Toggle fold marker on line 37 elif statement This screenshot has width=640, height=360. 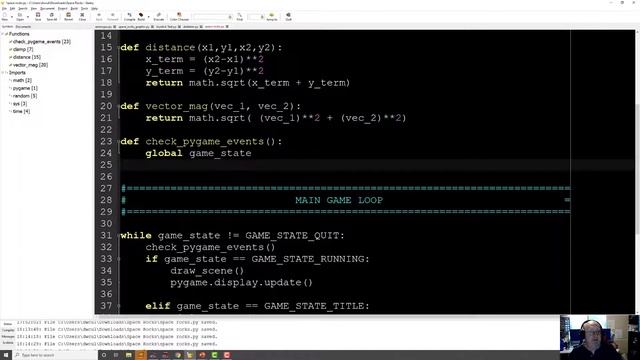pyautogui.click(x=118, y=306)
